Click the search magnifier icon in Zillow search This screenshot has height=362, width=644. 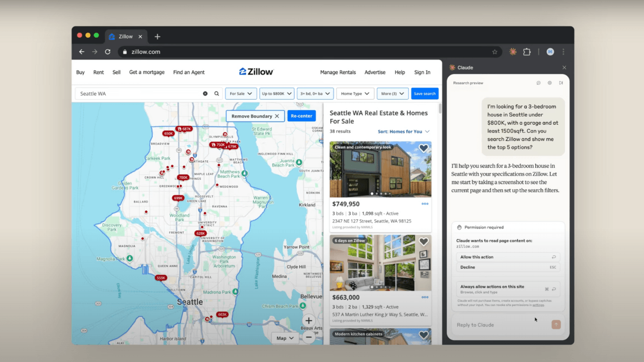point(217,94)
